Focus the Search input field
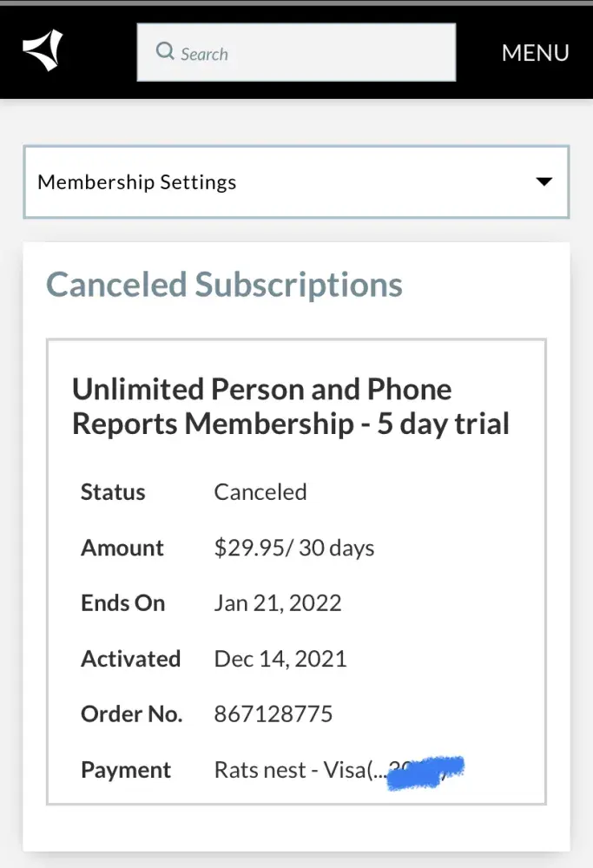Viewport: 593px width, 868px height. coord(313,52)
